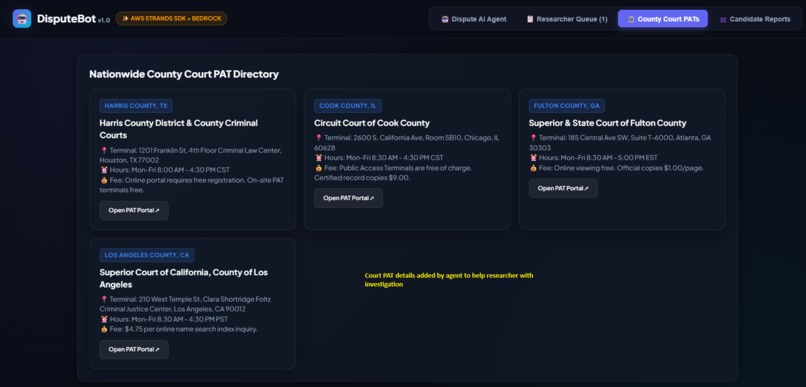Click the 1201 Franklin St terminal address
This screenshot has width=806, height=387.
[191, 155]
